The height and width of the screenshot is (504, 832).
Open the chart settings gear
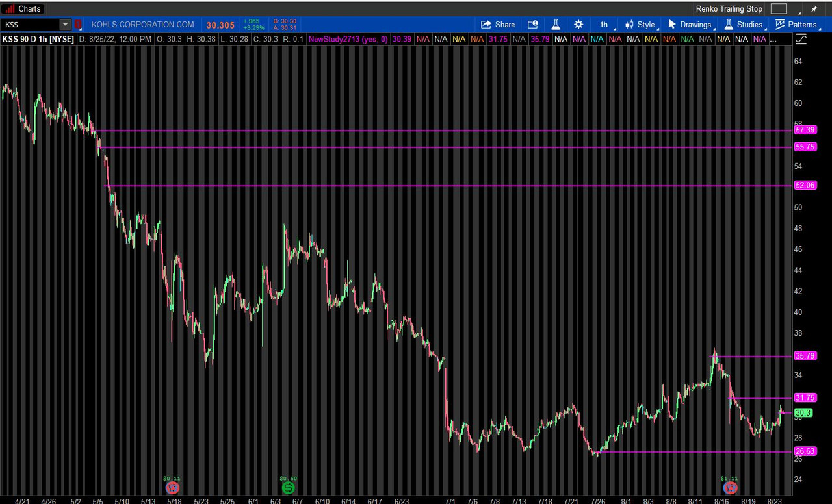578,24
